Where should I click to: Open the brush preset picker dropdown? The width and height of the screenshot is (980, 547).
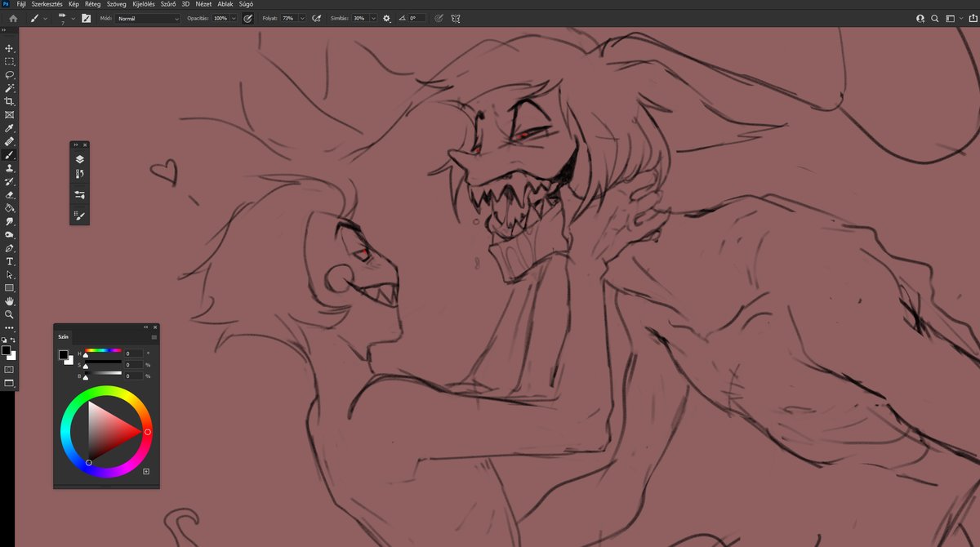[x=73, y=18]
